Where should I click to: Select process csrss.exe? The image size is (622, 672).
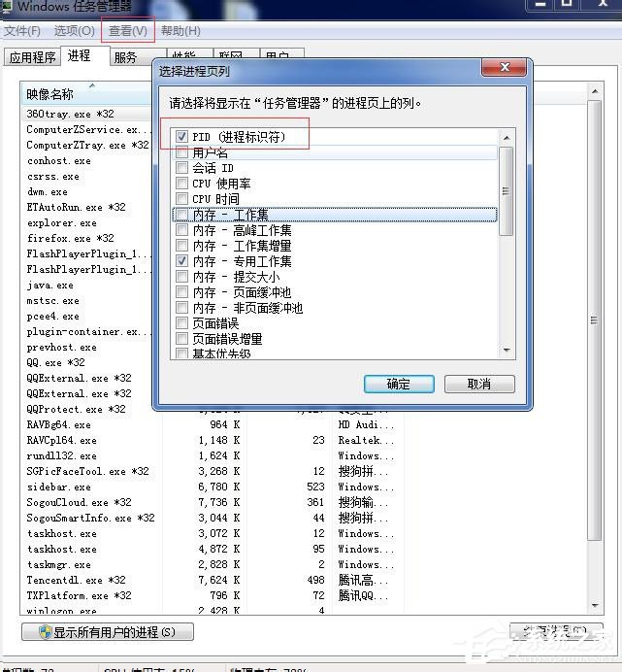point(53,176)
